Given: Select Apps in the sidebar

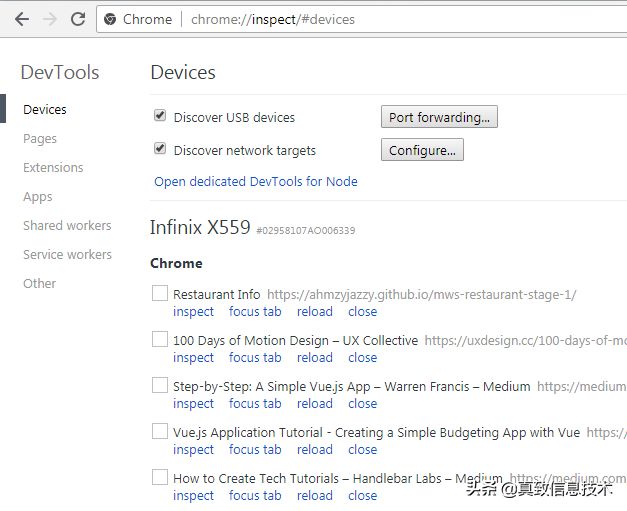Looking at the screenshot, I should pyautogui.click(x=38, y=197).
